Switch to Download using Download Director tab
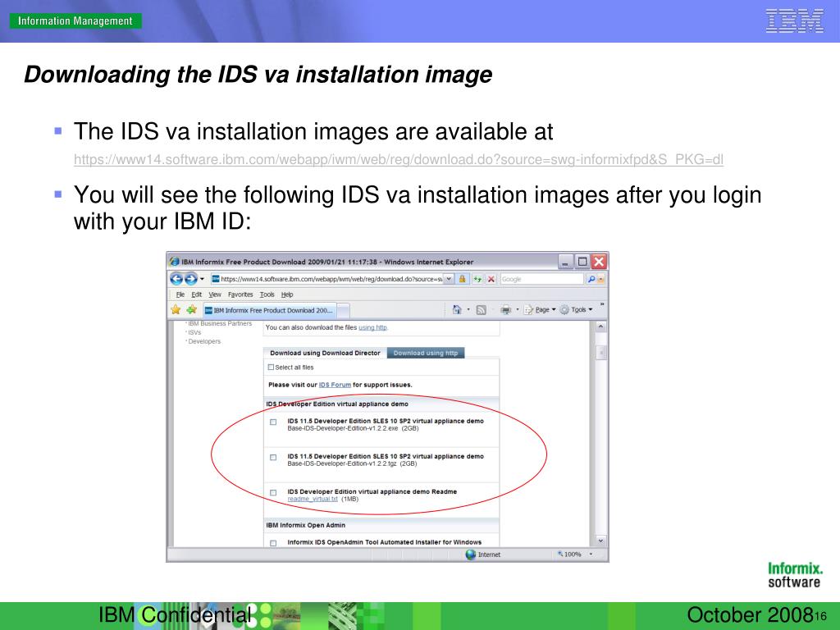Viewport: 840px width, 630px height. tap(325, 353)
